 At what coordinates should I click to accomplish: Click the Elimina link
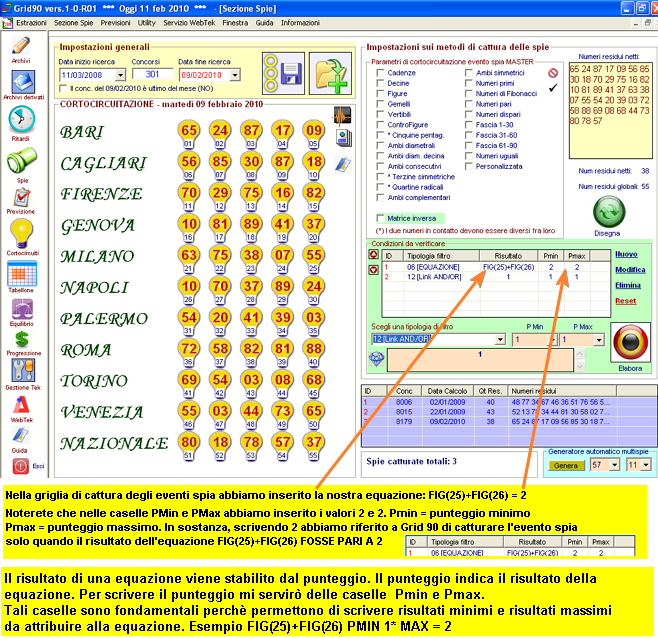[628, 285]
